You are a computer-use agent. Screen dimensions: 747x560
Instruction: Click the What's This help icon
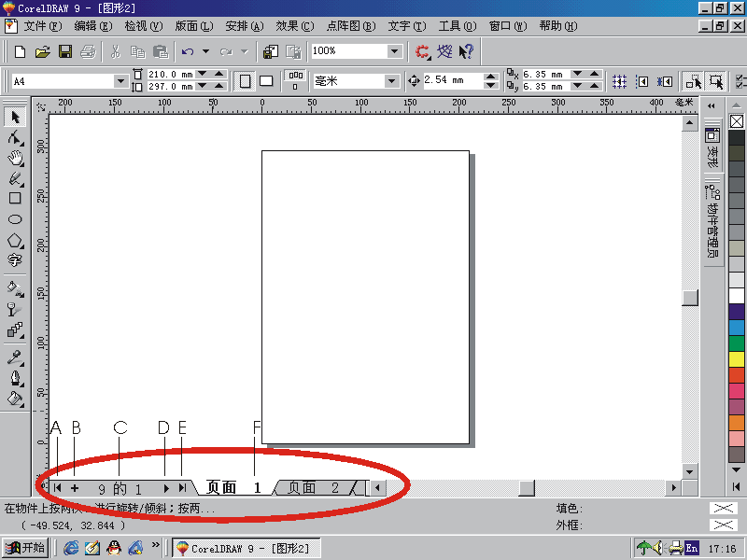(466, 51)
